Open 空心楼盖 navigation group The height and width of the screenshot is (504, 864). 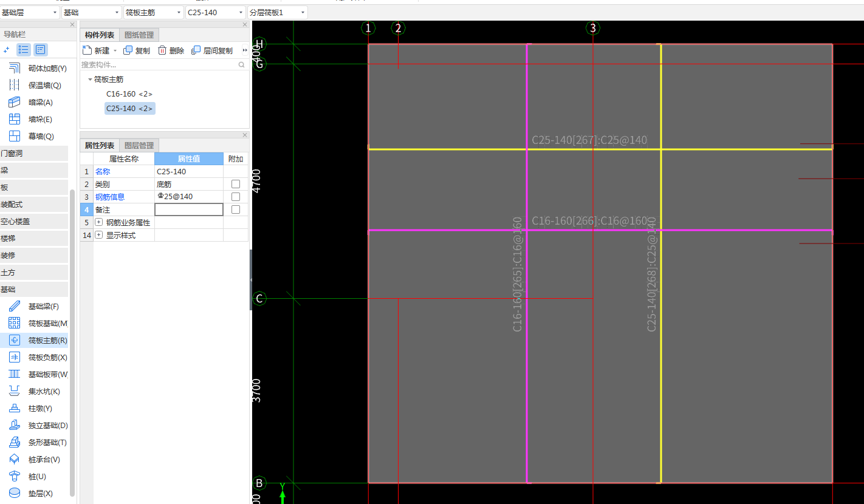point(34,222)
